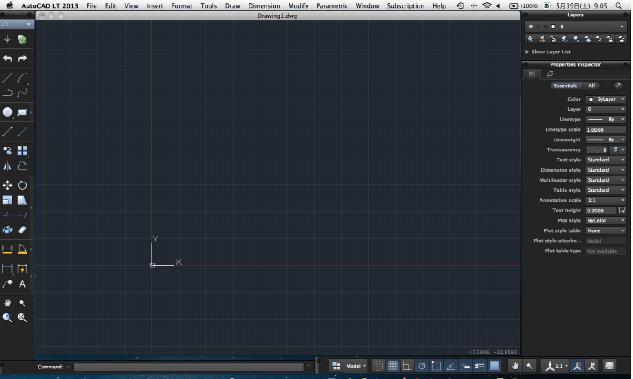This screenshot has height=379, width=633.
Task: Open the 1:1 annotation scale button in status bar
Action: pos(555,366)
